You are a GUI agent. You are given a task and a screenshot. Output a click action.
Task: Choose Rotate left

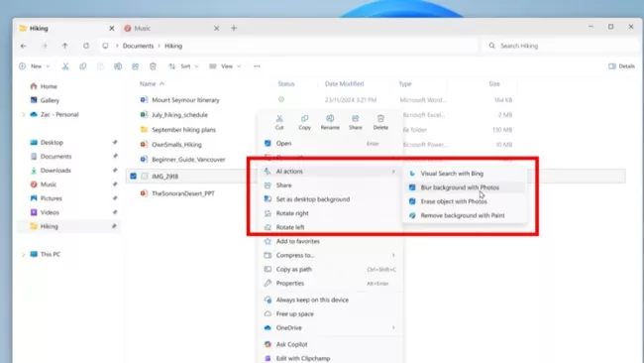(x=331, y=227)
